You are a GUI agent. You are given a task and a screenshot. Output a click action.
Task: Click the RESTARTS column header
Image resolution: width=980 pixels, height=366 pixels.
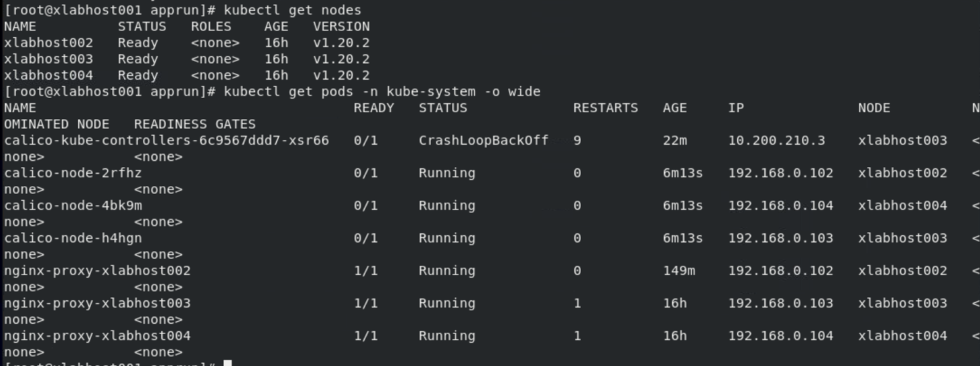point(605,108)
